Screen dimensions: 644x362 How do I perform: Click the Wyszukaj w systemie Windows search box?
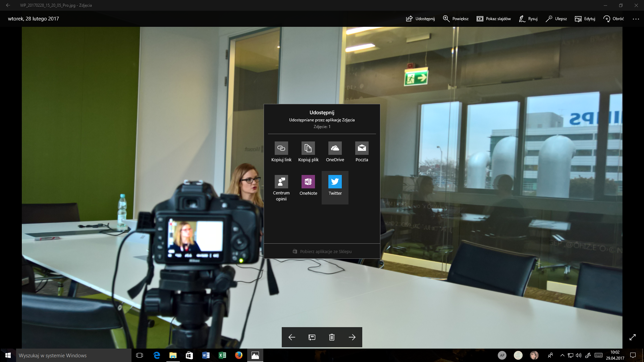point(74,355)
